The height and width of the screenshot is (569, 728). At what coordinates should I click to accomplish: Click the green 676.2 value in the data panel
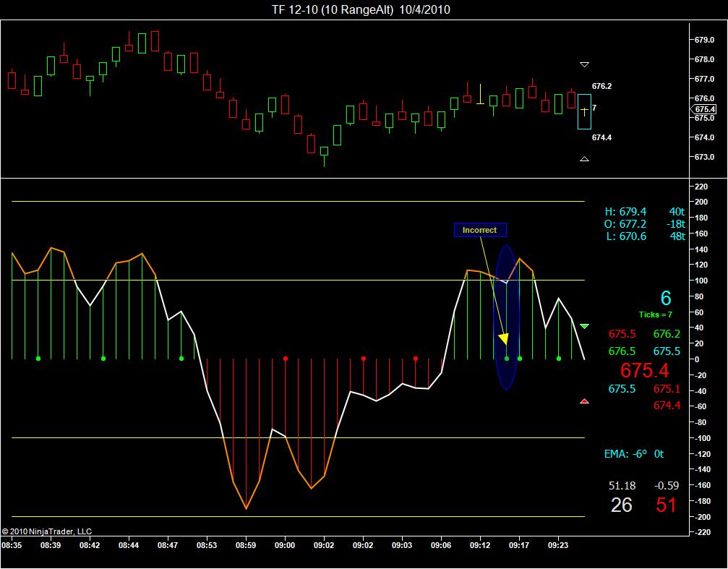point(667,334)
